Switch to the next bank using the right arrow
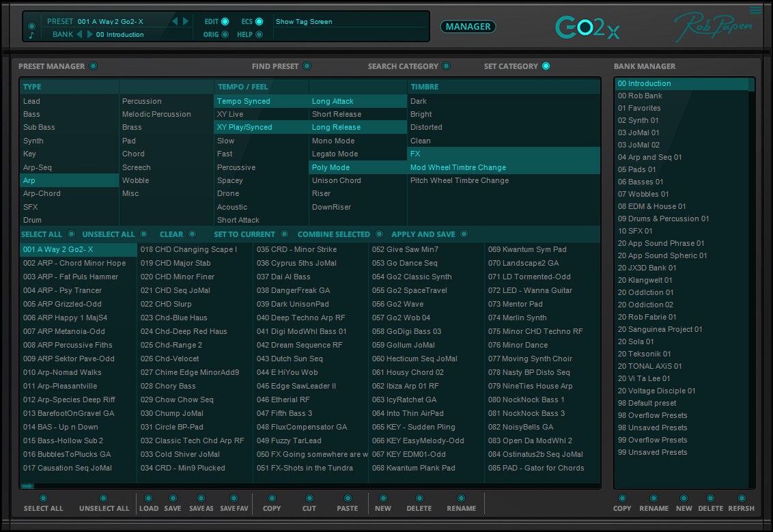The height and width of the screenshot is (532, 773). [89, 34]
